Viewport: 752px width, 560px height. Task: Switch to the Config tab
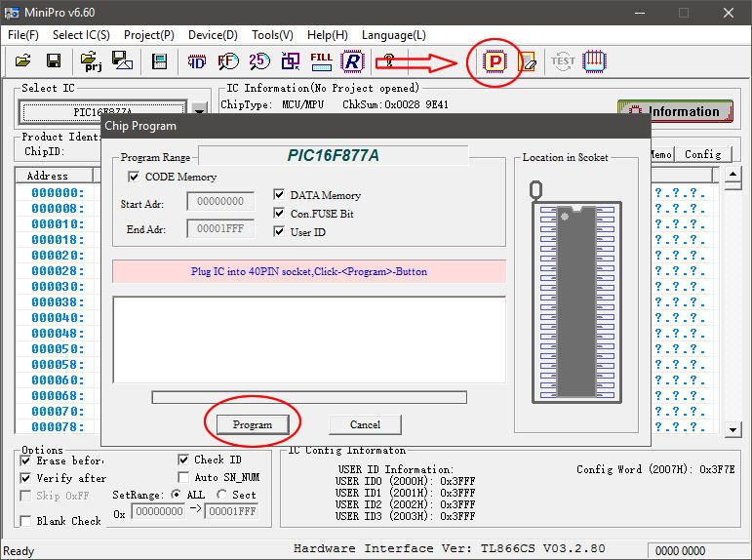pos(703,154)
